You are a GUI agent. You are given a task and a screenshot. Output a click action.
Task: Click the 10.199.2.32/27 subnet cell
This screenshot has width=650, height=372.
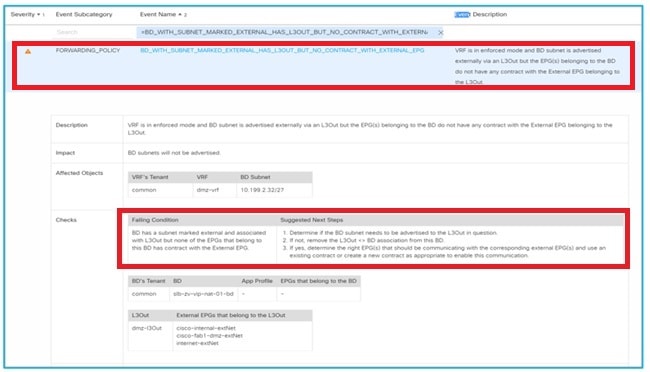262,190
